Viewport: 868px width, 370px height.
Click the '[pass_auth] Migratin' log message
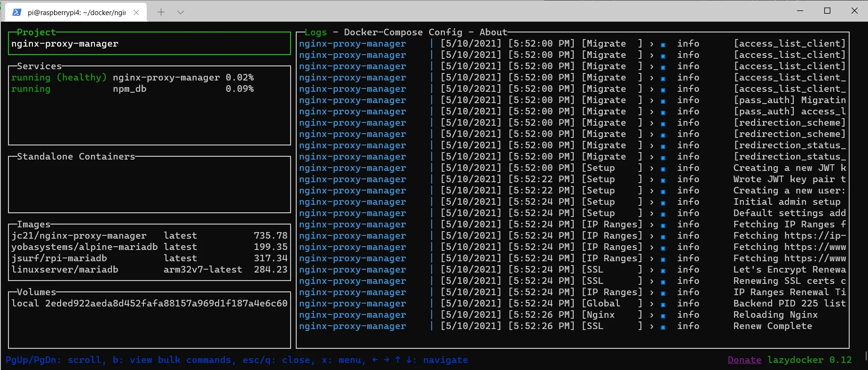789,100
